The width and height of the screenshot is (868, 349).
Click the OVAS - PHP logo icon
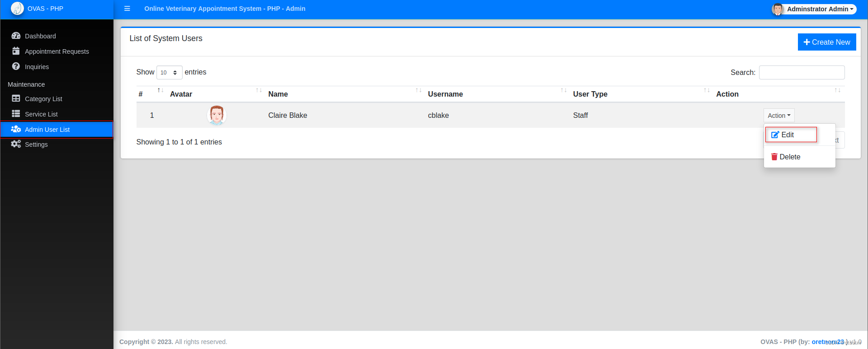17,9
